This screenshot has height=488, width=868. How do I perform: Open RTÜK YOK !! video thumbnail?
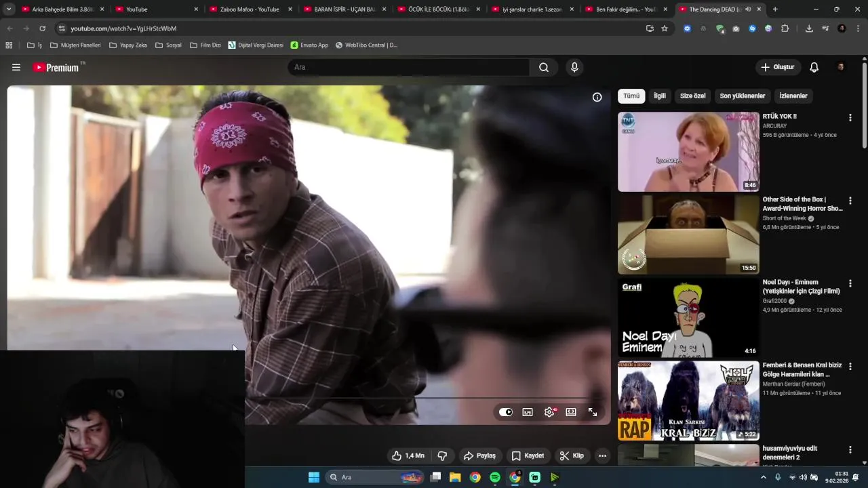pyautogui.click(x=688, y=152)
